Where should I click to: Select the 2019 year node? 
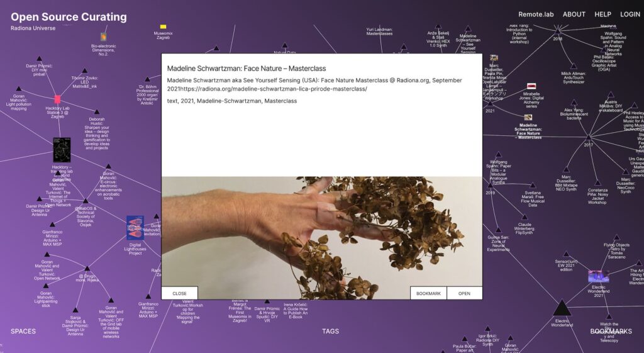point(490,185)
